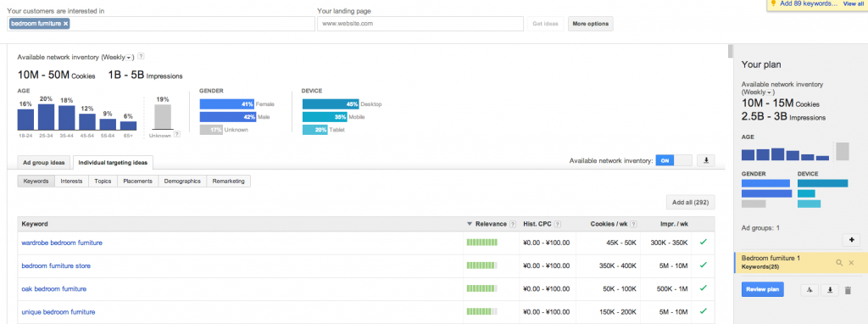Click the 25-34 age bar showing 20%
This screenshot has width=868, height=324.
[x=46, y=116]
